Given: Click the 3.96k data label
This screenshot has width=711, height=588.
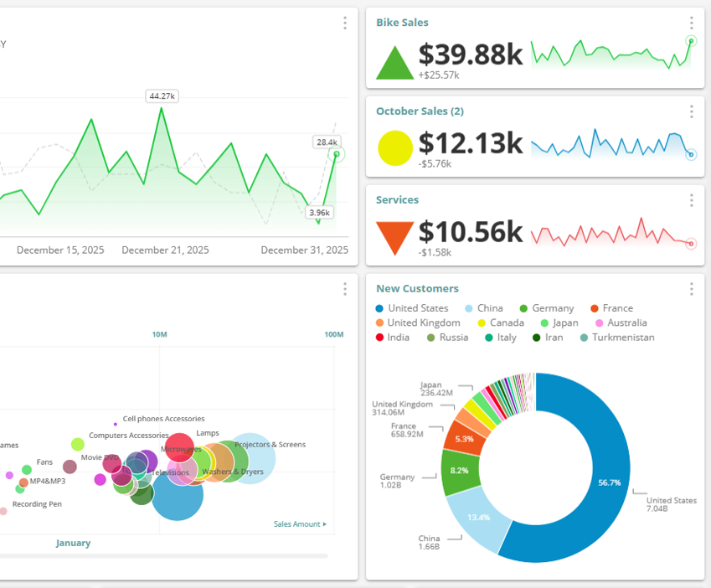Looking at the screenshot, I should click(320, 213).
